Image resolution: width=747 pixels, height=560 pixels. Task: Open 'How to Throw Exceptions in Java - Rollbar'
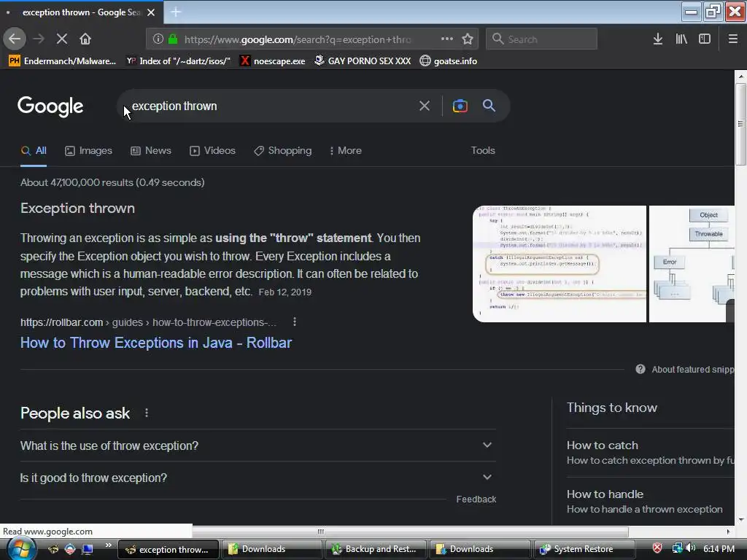[156, 343]
